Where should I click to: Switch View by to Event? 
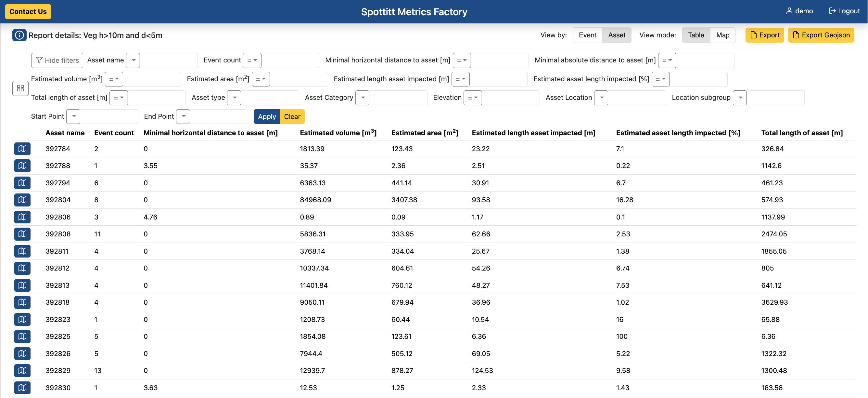(x=587, y=35)
